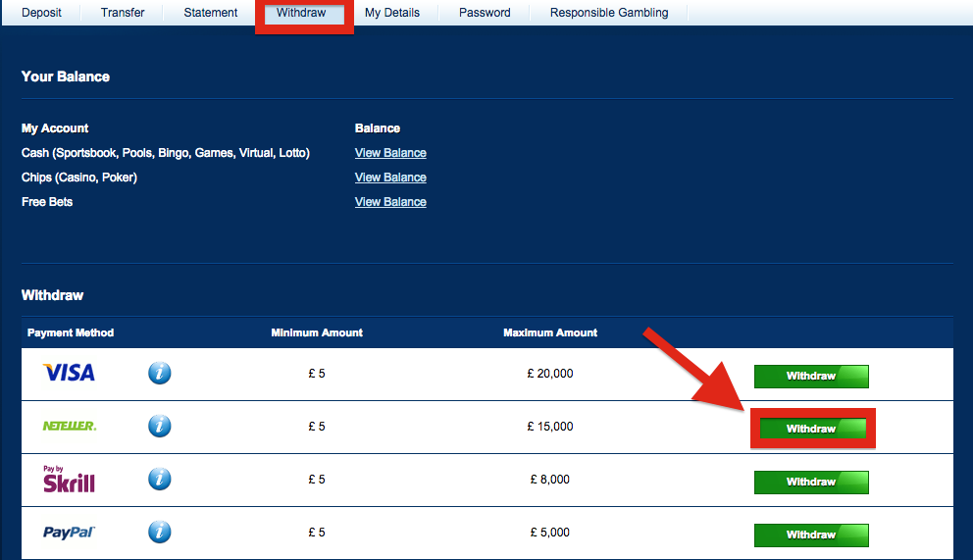Select the Pay by Skrill logo
Viewport: 973px width, 560px height.
tap(69, 479)
